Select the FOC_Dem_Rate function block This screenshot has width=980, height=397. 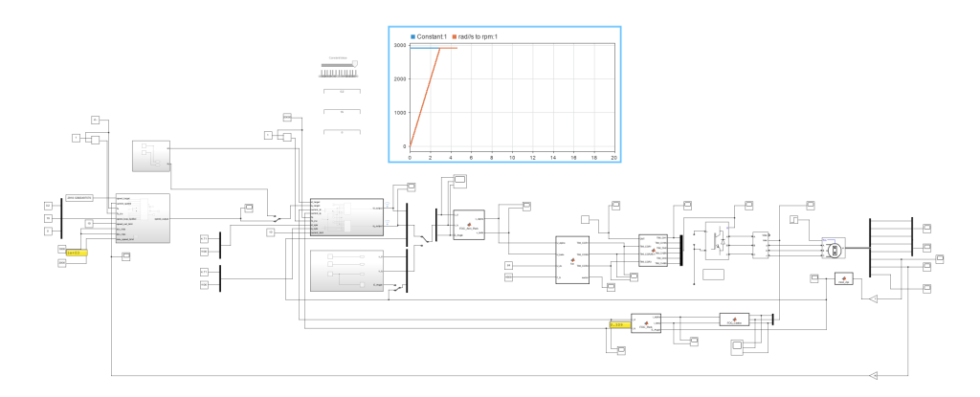[470, 226]
